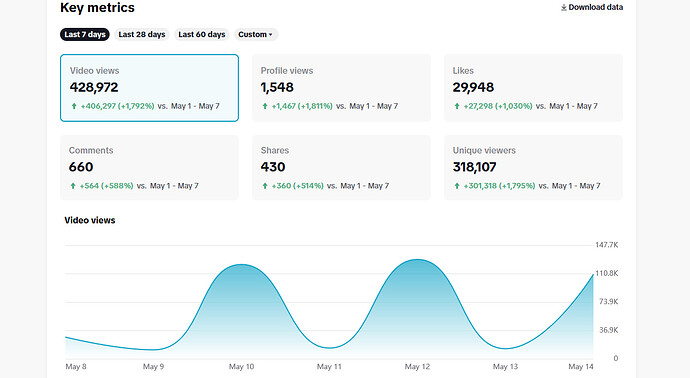Screen dimensions: 690x378
Task: Switch to Last 28 days range
Action: click(x=142, y=34)
